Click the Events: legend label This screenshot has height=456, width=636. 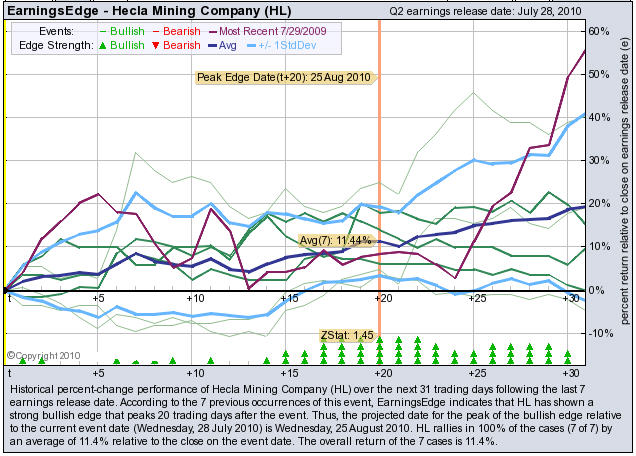coord(56,31)
